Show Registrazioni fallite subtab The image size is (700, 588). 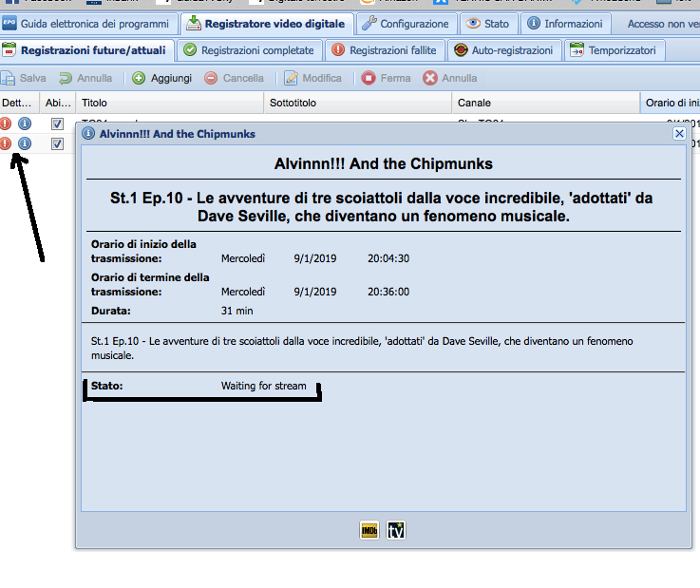(x=385, y=50)
